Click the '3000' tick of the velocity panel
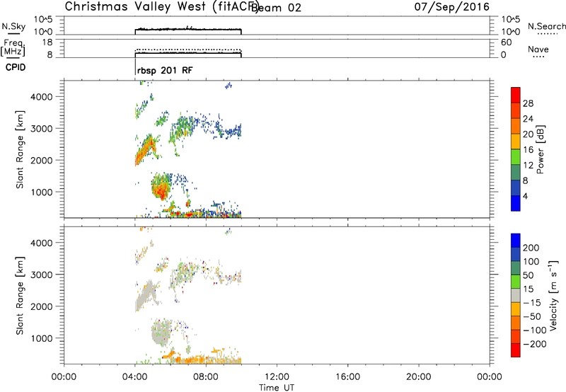This screenshot has height=392, width=566. pos(42,275)
